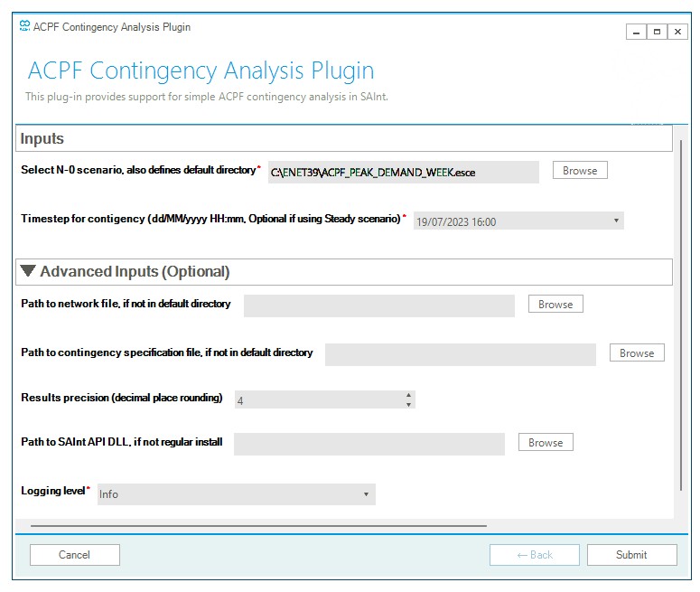Close the plugin window
This screenshot has width=700, height=592.
pos(677,32)
